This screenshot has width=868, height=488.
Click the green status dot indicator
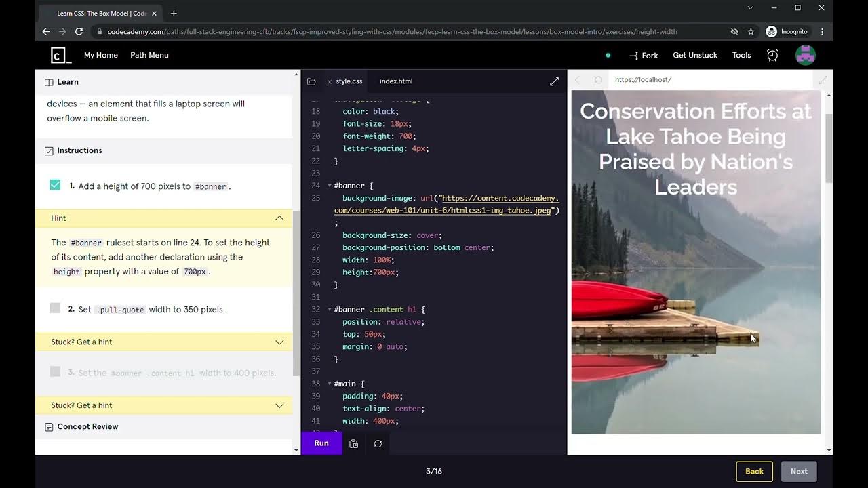[x=608, y=56]
